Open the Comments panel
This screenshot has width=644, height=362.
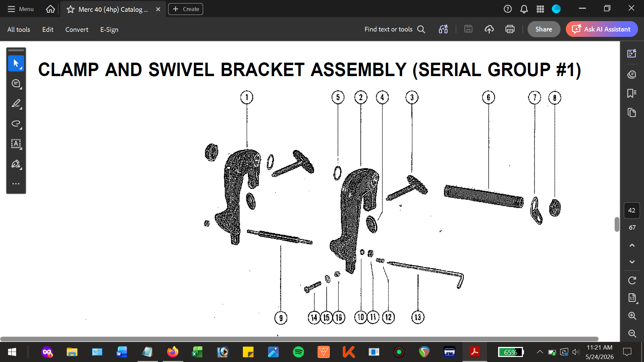point(632,74)
